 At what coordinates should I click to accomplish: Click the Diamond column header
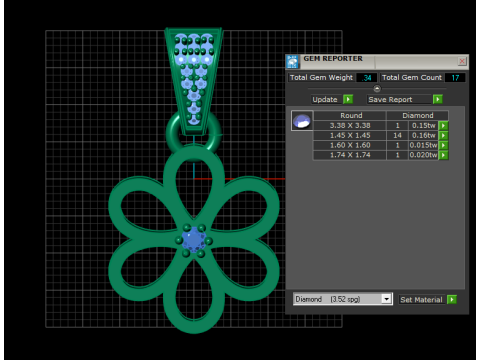point(418,115)
